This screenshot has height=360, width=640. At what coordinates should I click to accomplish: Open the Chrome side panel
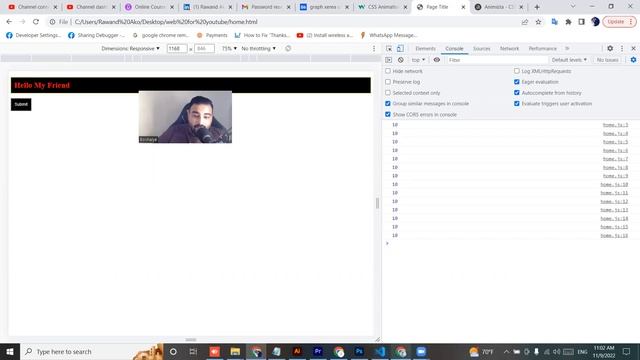(582, 22)
